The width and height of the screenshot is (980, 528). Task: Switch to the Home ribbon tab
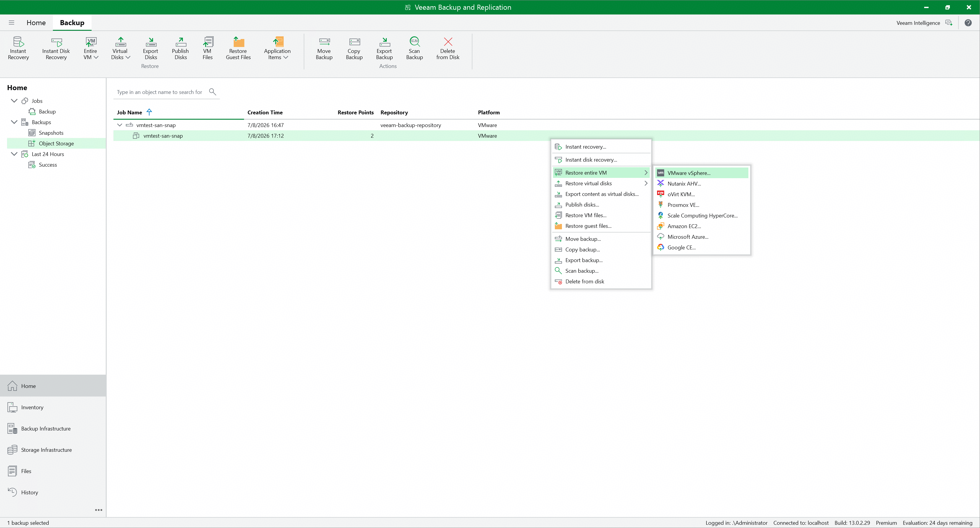36,23
